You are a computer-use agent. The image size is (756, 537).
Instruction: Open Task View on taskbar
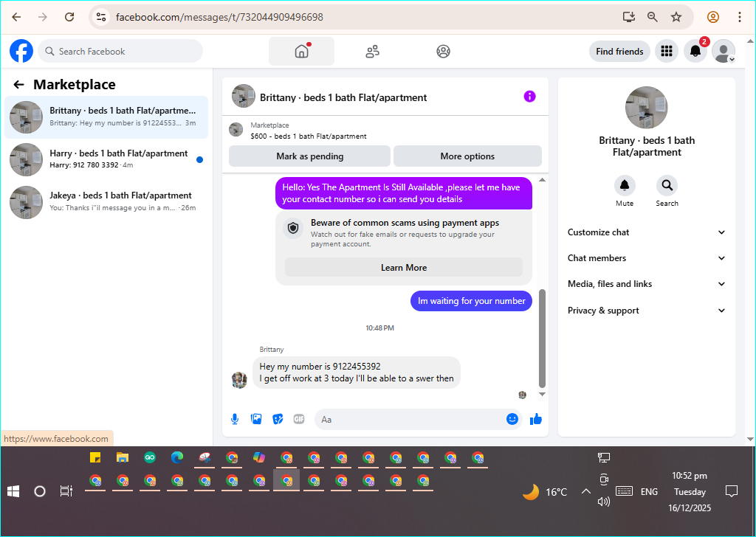click(66, 491)
